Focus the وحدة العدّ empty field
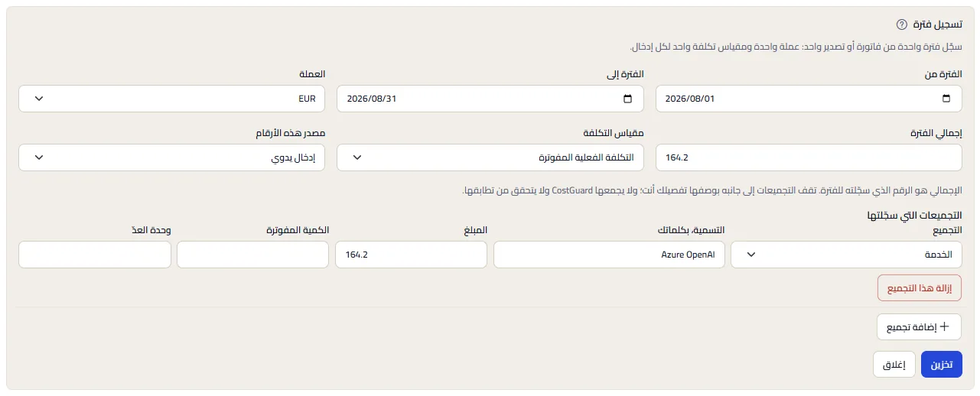This screenshot has width=980, height=396. tap(95, 255)
